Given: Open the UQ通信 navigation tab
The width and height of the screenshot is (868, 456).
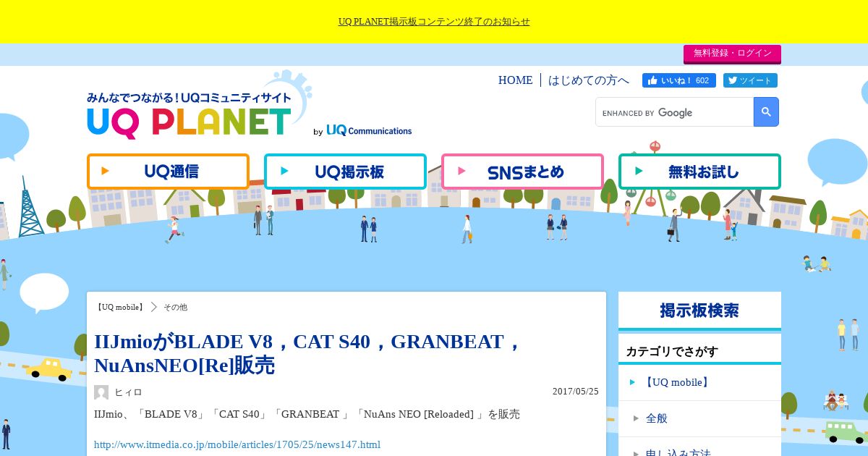Looking at the screenshot, I should coord(168,172).
